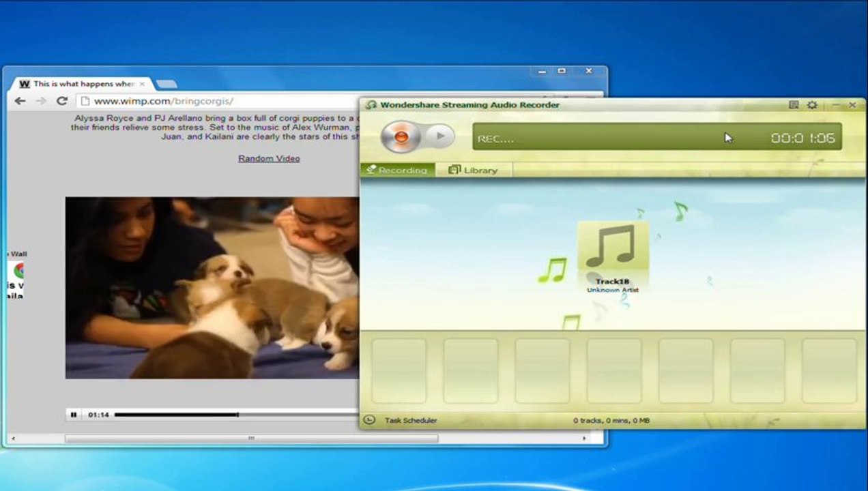This screenshot has height=491, width=868.
Task: Stop recording with the red record button
Action: coord(401,136)
